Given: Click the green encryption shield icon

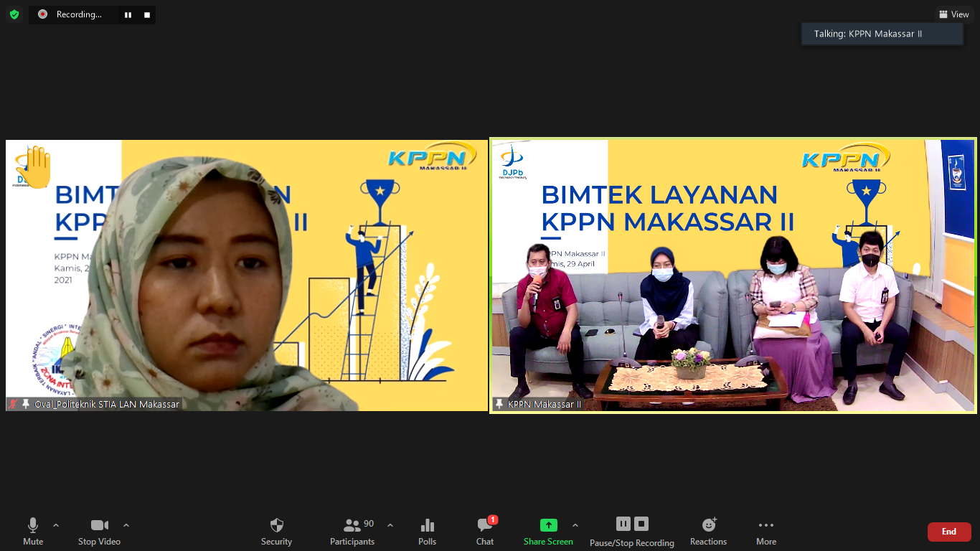Looking at the screenshot, I should pos(14,14).
